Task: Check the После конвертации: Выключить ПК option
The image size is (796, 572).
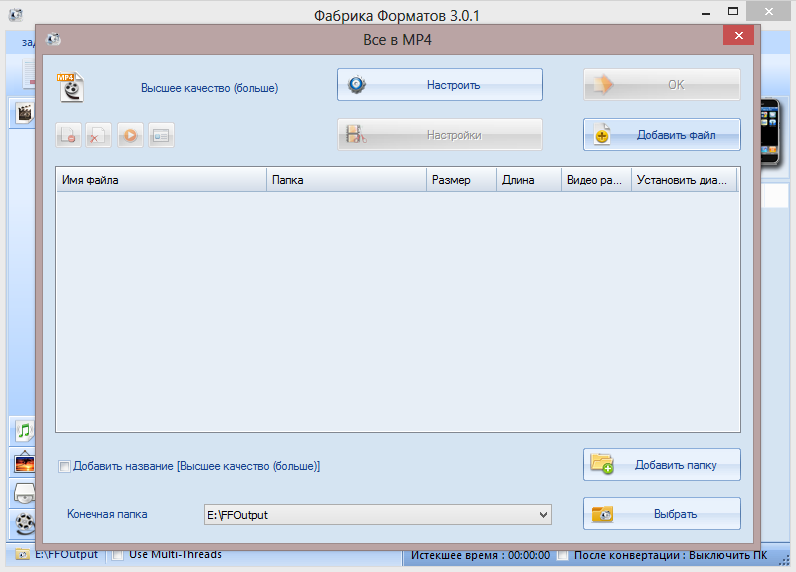Action: click(x=564, y=555)
